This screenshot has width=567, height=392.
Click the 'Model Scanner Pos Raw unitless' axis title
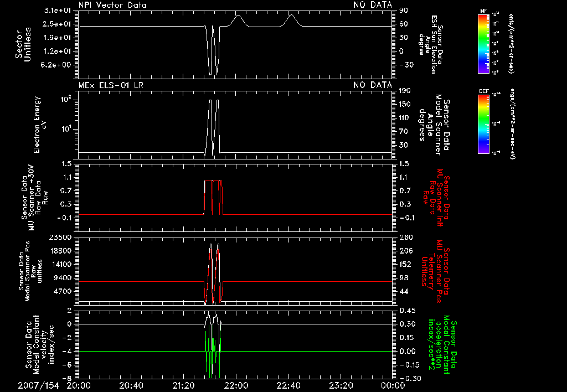pos(30,271)
